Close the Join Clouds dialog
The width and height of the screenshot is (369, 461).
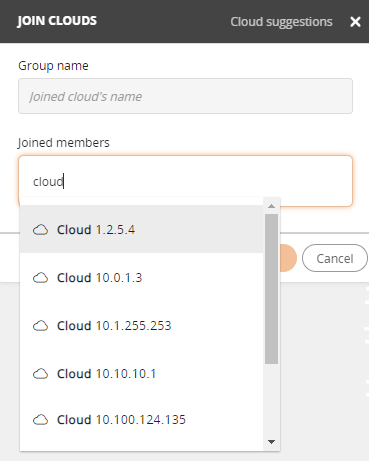355,22
